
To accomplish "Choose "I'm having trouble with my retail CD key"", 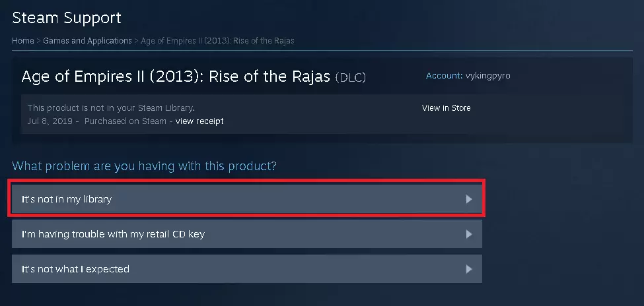I will [113, 234].
